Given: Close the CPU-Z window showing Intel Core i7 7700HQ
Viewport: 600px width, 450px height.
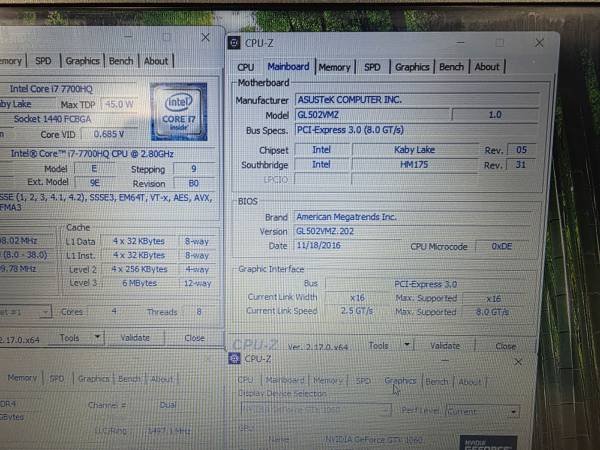Looking at the screenshot, I should point(205,37).
